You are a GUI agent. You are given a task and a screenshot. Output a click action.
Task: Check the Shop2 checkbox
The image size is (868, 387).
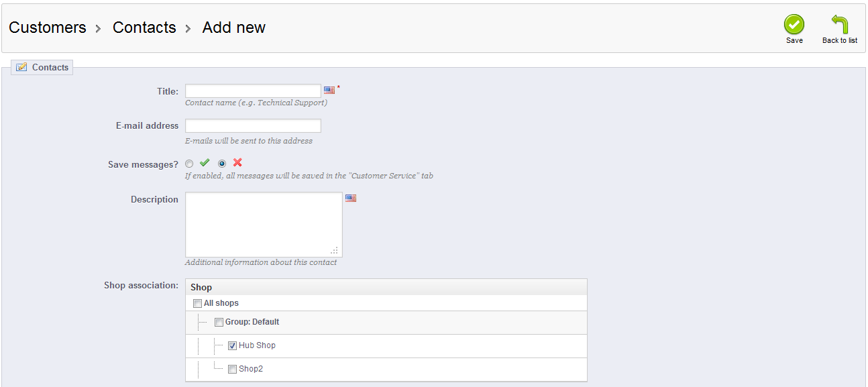232,369
